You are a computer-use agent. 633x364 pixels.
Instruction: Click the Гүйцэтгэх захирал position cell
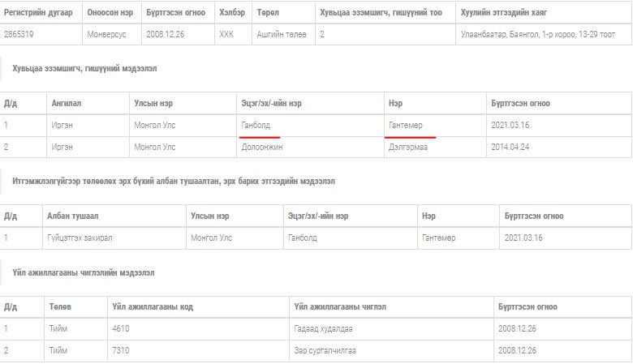click(84, 238)
